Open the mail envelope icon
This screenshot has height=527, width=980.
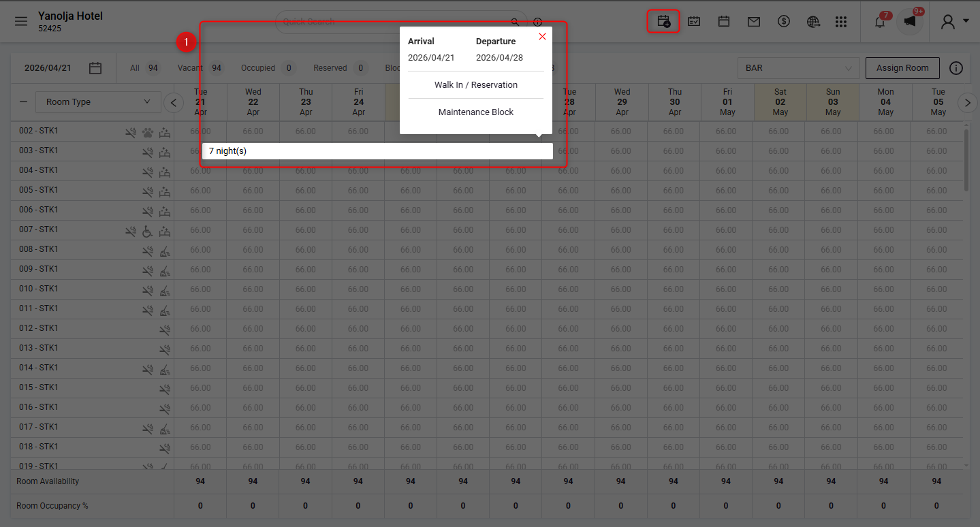pos(754,22)
